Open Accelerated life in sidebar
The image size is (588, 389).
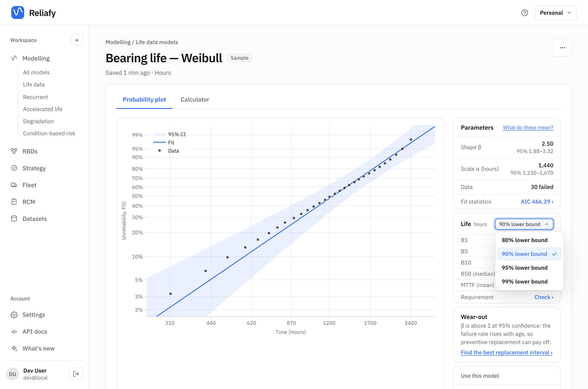[x=43, y=109]
